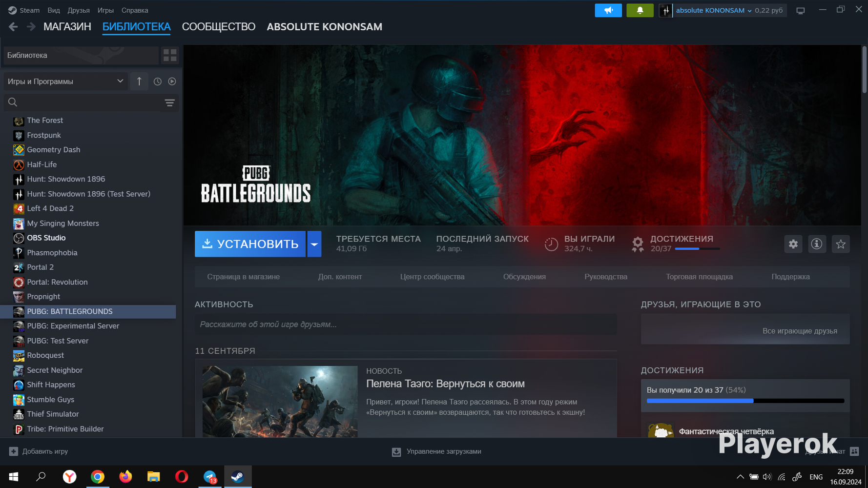Go to the МАГАЗИН tab
868x488 pixels.
click(x=67, y=27)
